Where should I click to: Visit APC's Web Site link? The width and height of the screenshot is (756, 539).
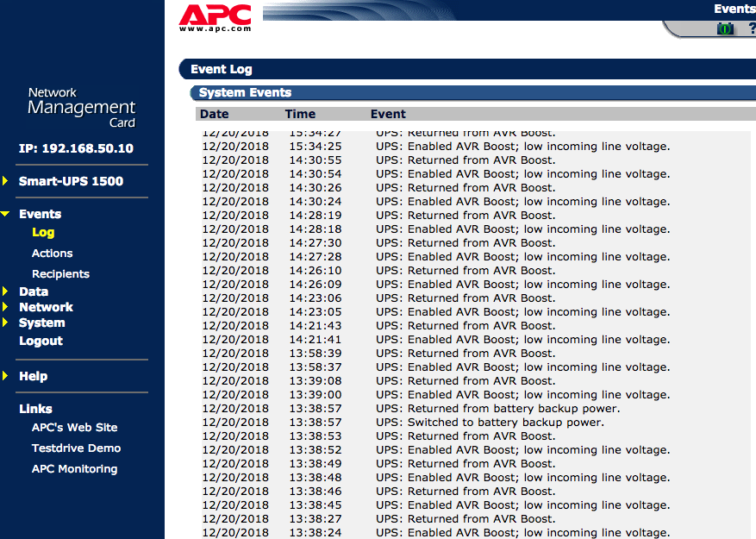74,428
